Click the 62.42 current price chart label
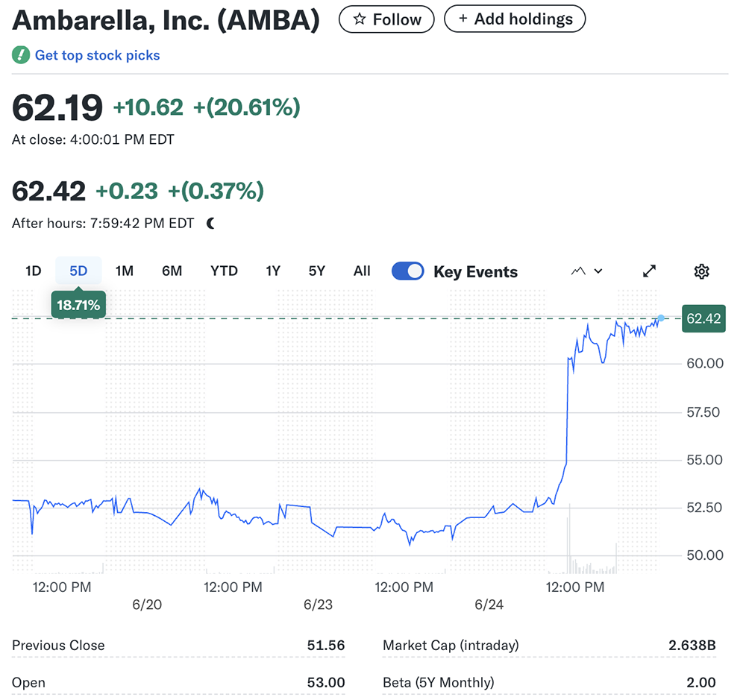Image resolution: width=746 pixels, height=700 pixels. point(703,319)
